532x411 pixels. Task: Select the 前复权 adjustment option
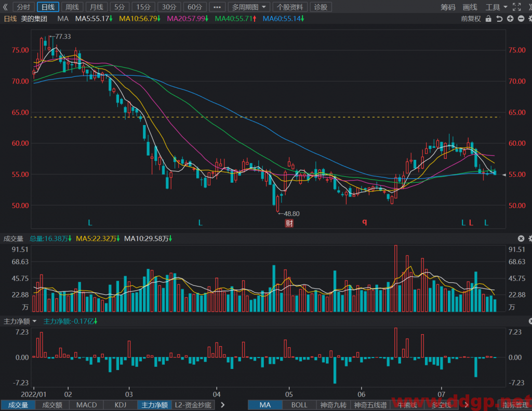tap(471, 19)
